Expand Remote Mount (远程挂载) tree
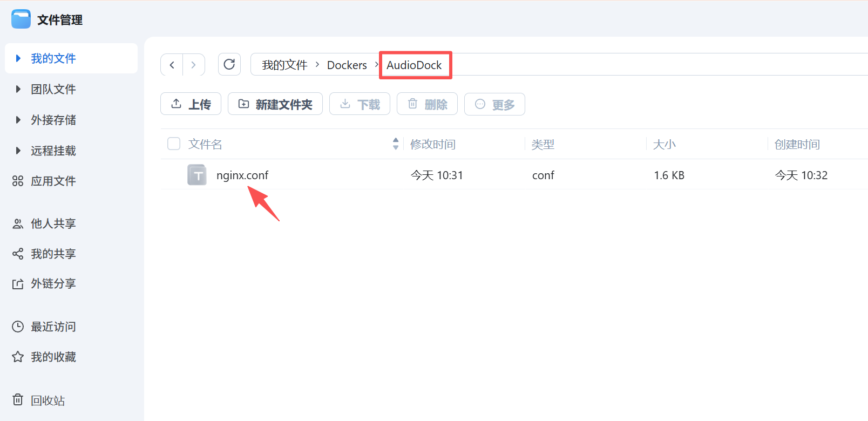The width and height of the screenshot is (868, 421). 18,151
